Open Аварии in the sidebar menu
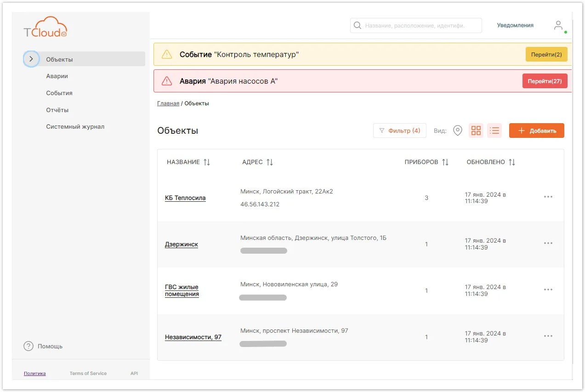This screenshot has width=585, height=392. 57,76
